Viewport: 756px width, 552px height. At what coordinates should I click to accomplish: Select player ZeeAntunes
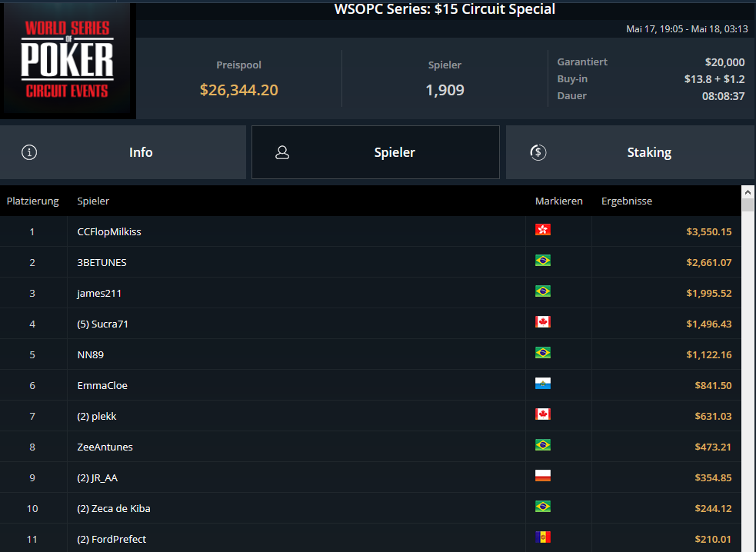tap(105, 447)
